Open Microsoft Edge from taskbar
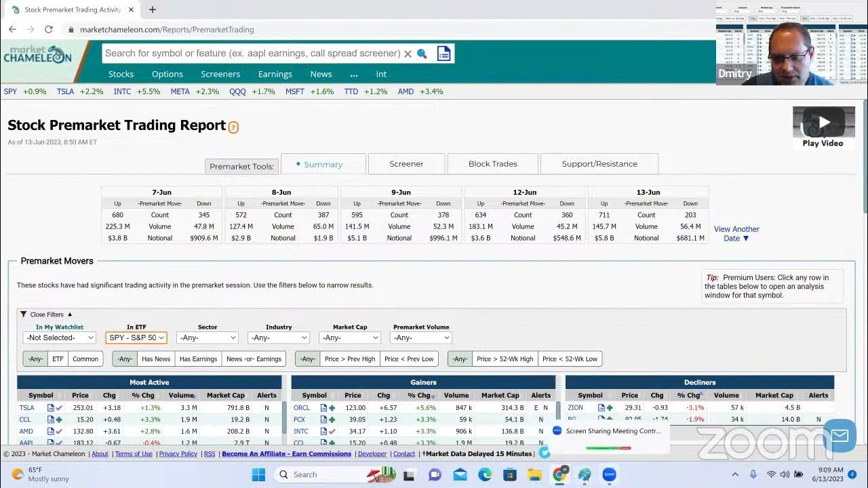This screenshot has width=868, height=488. 485,474
